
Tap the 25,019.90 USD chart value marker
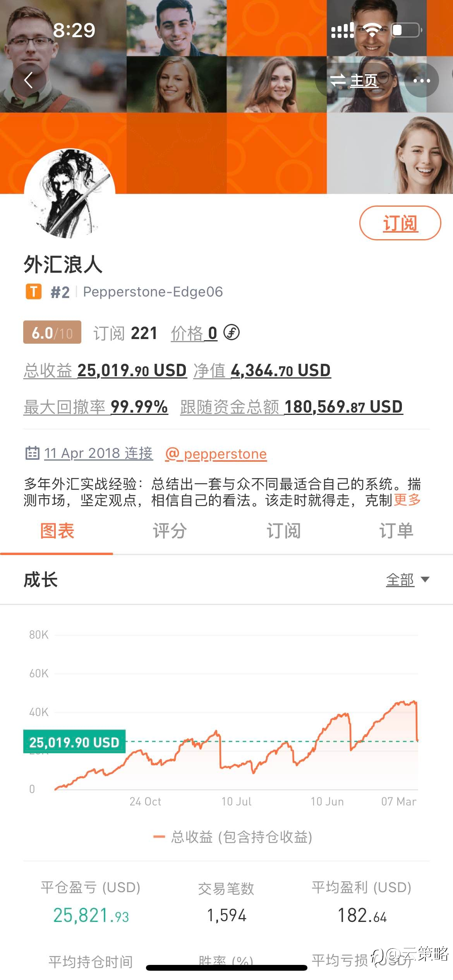pyautogui.click(x=74, y=742)
